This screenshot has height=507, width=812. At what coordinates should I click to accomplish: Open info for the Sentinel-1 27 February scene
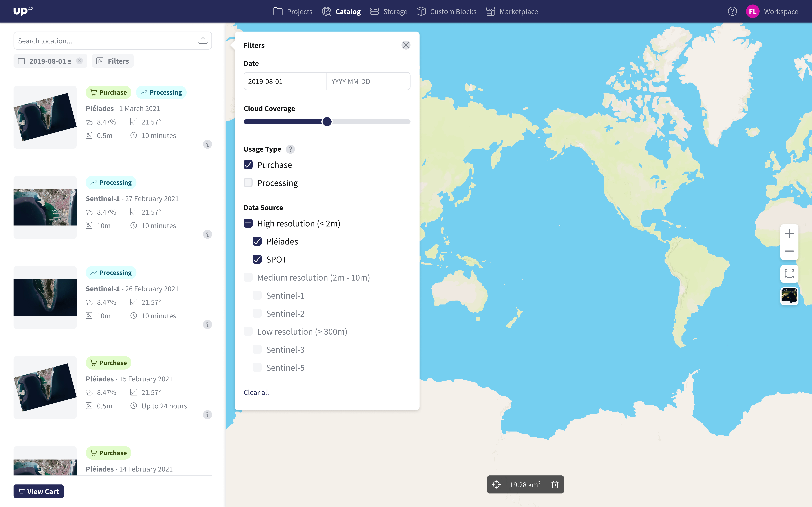tap(207, 234)
